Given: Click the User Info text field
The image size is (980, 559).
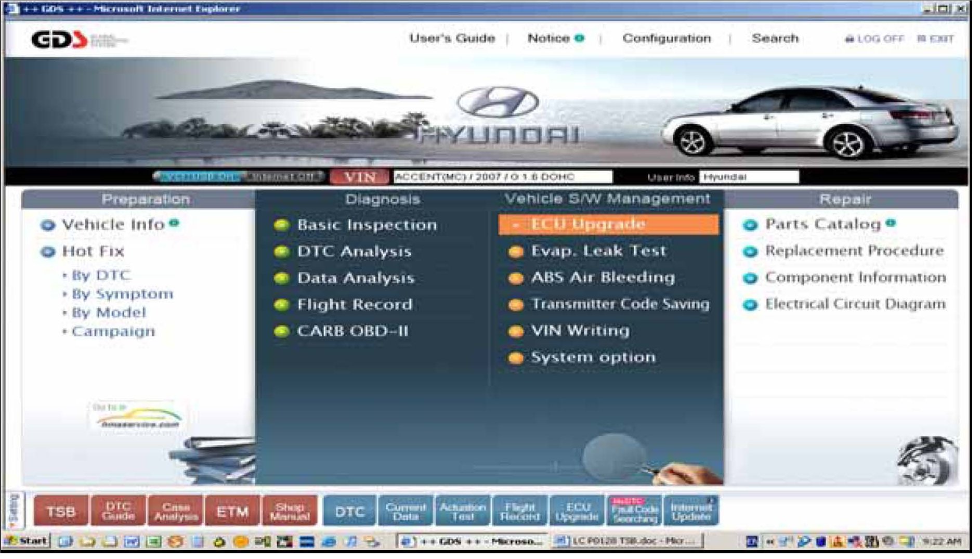Looking at the screenshot, I should tap(749, 177).
